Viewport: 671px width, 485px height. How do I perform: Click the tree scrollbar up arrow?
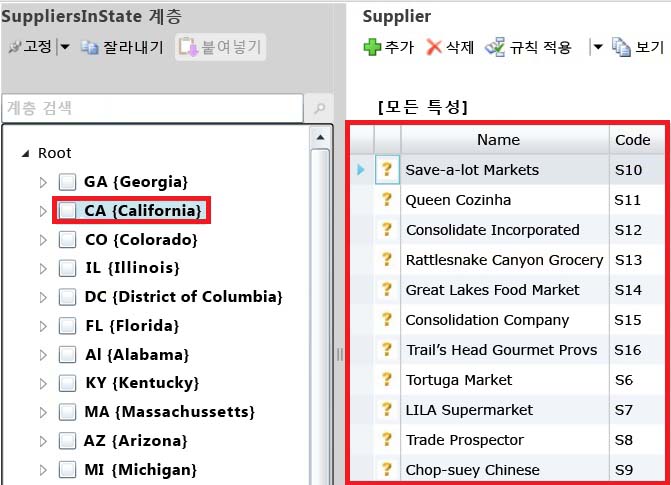pyautogui.click(x=320, y=138)
